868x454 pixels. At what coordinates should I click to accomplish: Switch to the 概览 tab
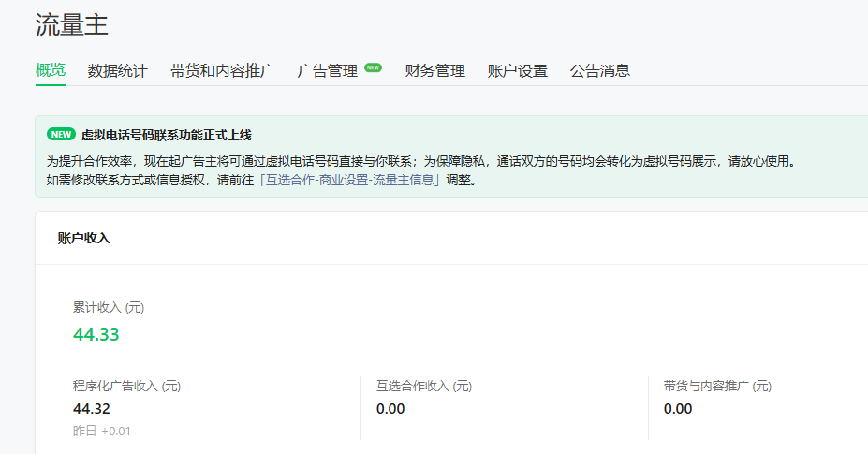[x=51, y=70]
